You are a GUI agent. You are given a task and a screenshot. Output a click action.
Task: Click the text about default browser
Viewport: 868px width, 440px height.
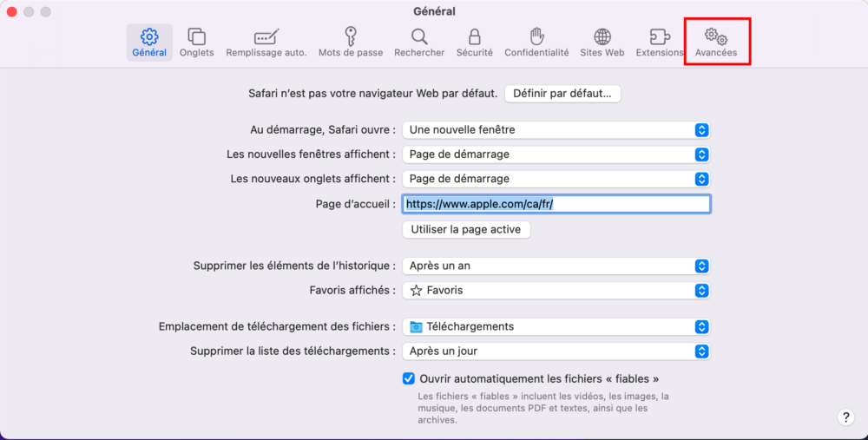point(373,94)
